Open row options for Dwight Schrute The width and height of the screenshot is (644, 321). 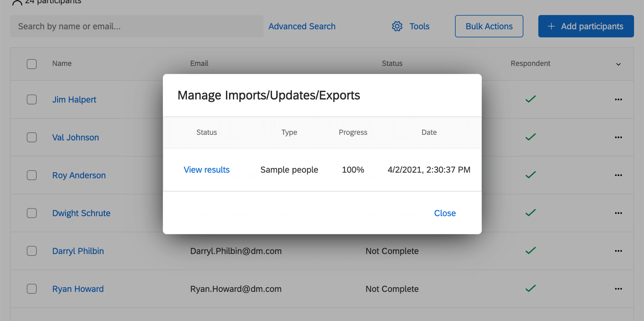tap(618, 213)
